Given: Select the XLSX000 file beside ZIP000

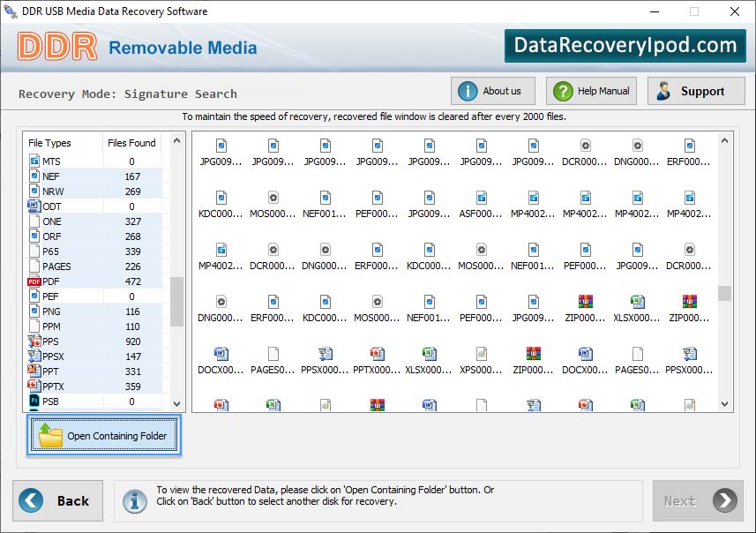Looking at the screenshot, I should click(x=637, y=309).
